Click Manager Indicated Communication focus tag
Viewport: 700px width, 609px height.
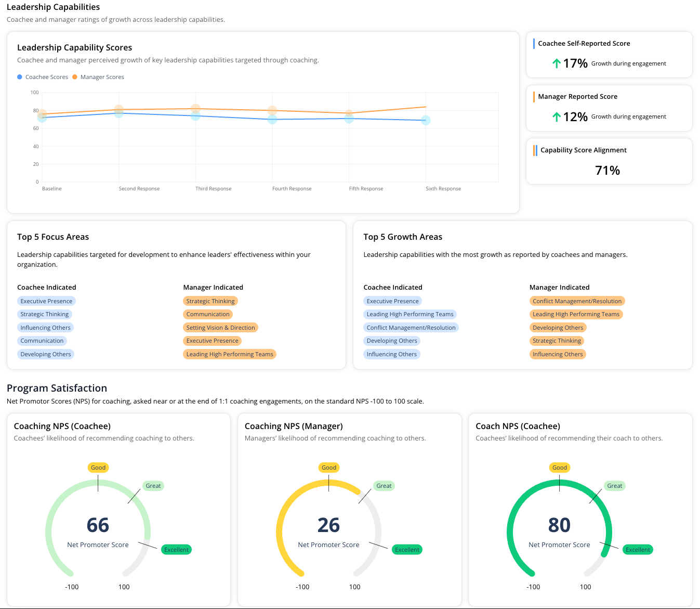208,314
